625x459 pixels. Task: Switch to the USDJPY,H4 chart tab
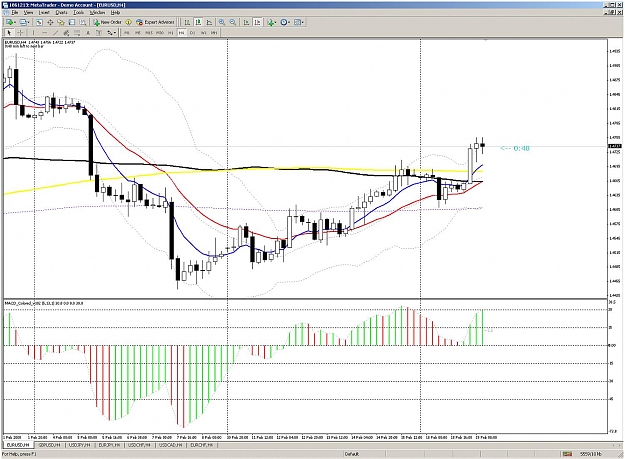click(80, 445)
